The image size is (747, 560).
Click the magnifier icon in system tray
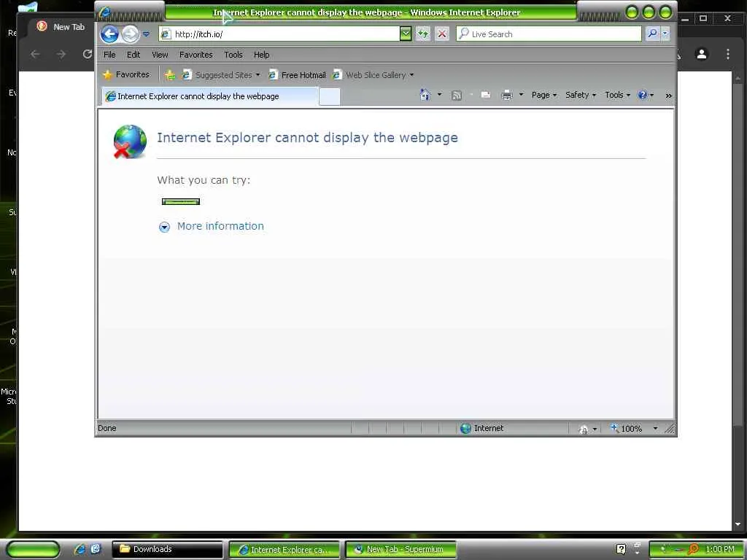693,549
